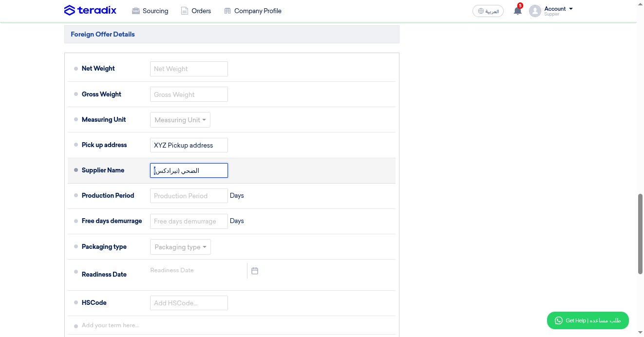Viewport: 644px width, 337px height.
Task: Click the Gross Weight label
Action: point(101,94)
